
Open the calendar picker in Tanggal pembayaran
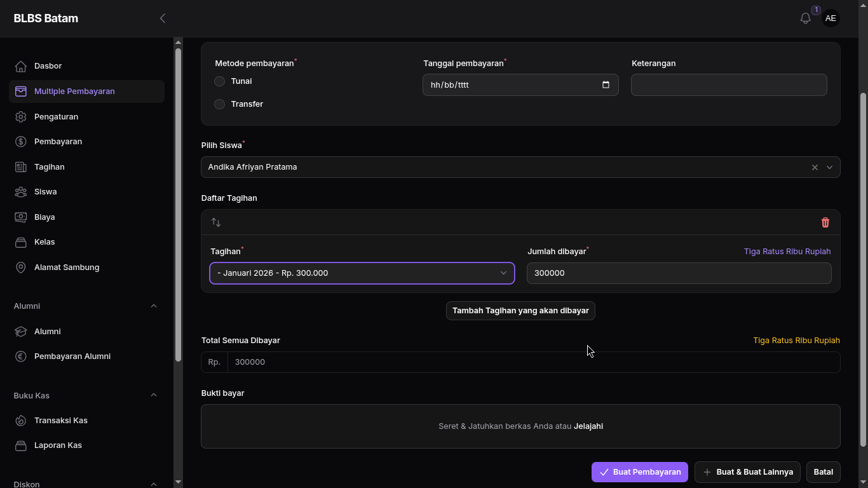tap(606, 85)
